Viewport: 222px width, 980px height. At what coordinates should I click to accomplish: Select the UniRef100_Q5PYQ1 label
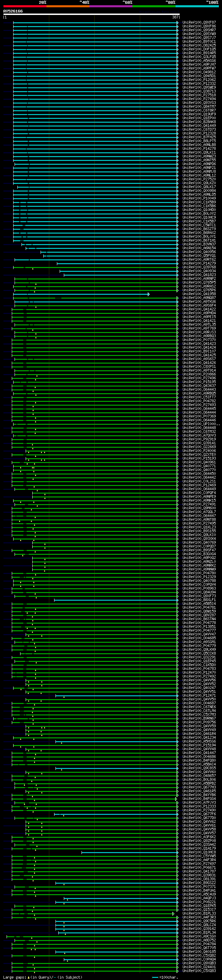pos(199,256)
